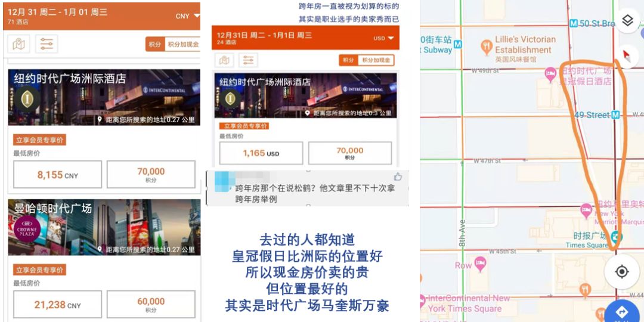644x322 pixels.
Task: Click 立享会员专享价 tag under Crowne Plaza
Action: (x=39, y=270)
